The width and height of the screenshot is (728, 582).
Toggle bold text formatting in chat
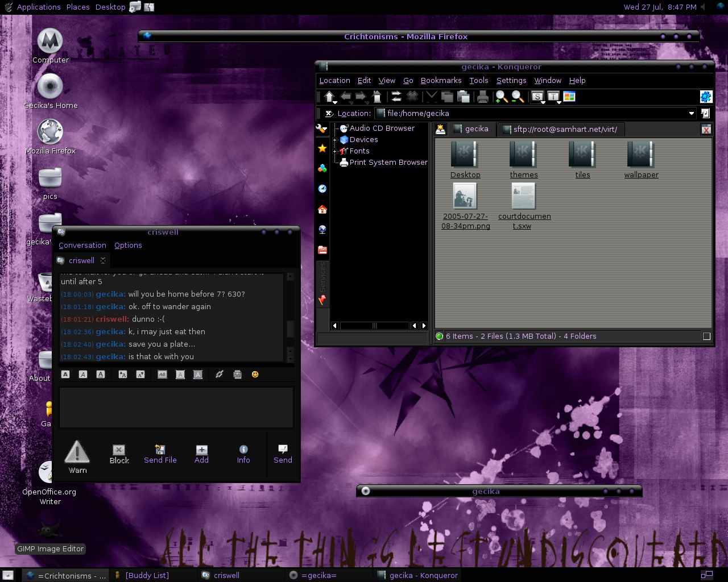(65, 375)
